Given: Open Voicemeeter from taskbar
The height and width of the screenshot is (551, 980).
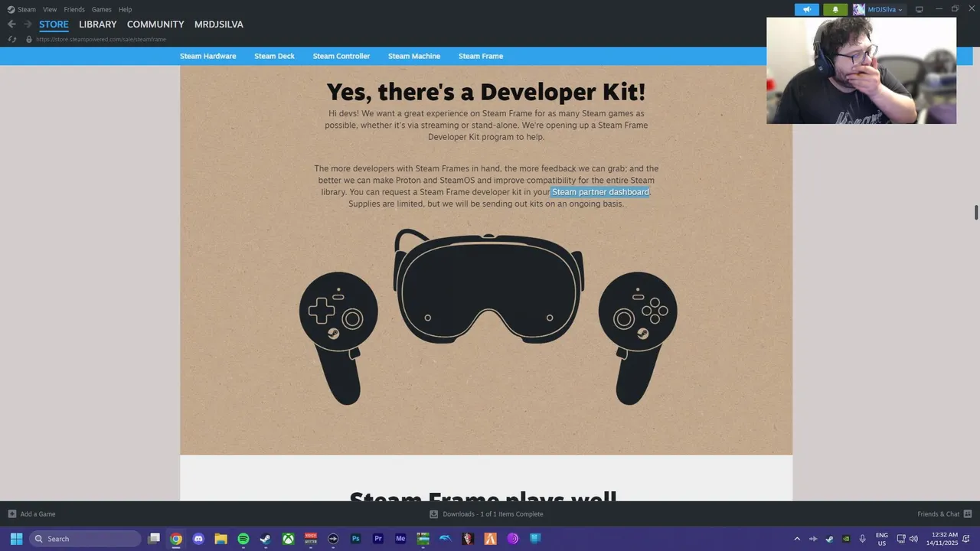Looking at the screenshot, I should (311, 539).
